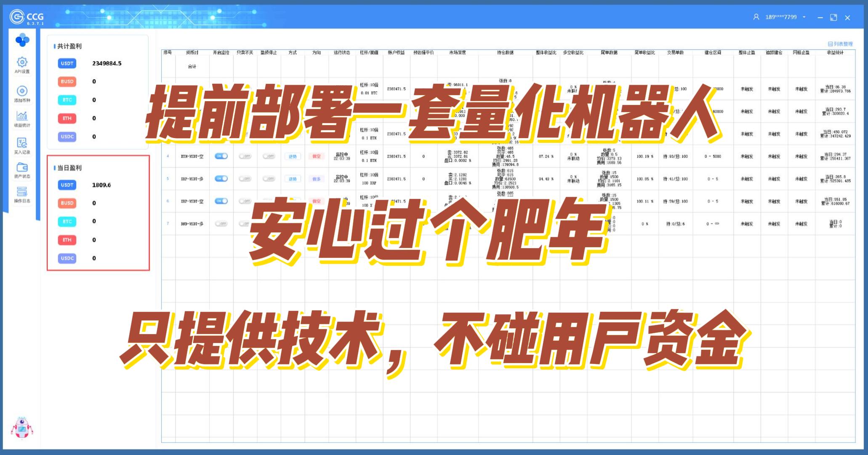Open 买入记录 purchase records icon
Image resolution: width=868 pixels, height=455 pixels.
22,143
